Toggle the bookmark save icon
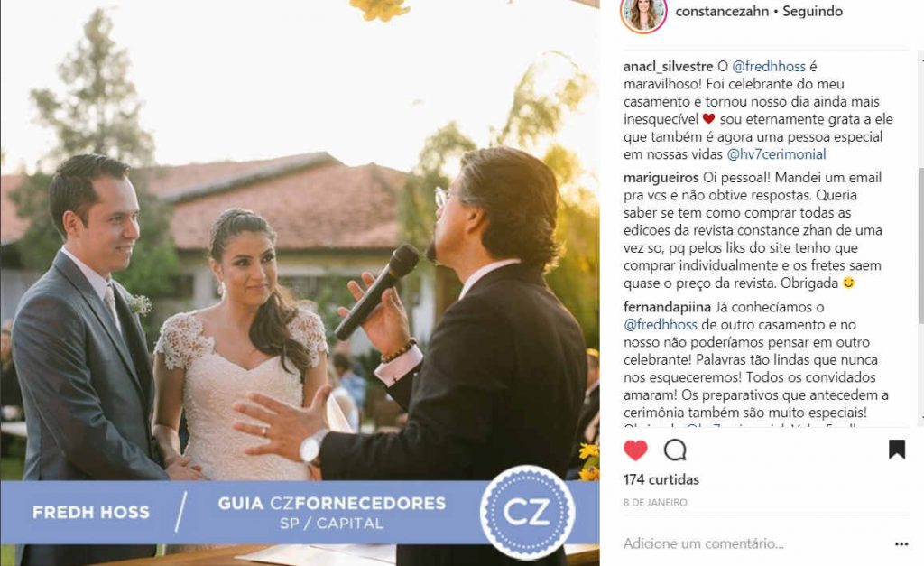 point(896,450)
